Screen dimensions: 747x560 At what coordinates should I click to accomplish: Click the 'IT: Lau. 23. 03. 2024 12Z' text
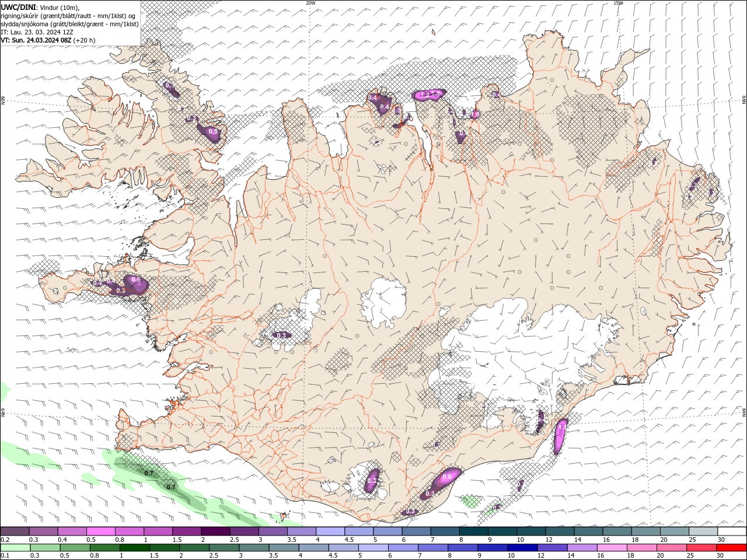tap(37, 32)
